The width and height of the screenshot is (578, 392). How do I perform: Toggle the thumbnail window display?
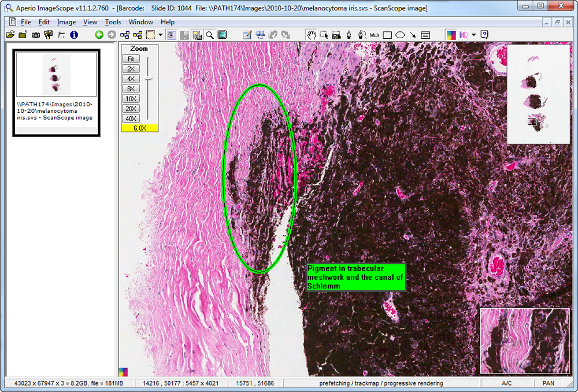tap(197, 35)
